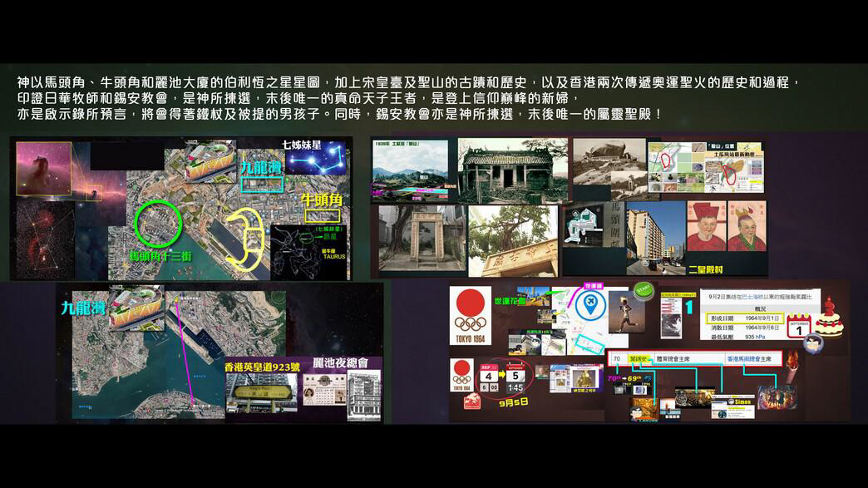Image resolution: width=868 pixels, height=488 pixels.
Task: Open the stone tablet under banyan tree photo
Action: [513, 241]
